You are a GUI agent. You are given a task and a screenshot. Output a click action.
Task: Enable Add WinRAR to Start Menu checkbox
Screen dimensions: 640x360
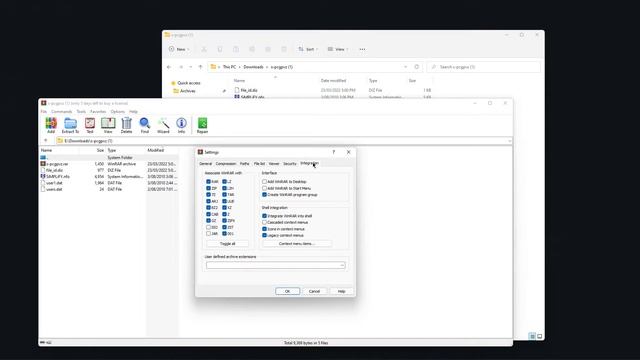(264, 188)
